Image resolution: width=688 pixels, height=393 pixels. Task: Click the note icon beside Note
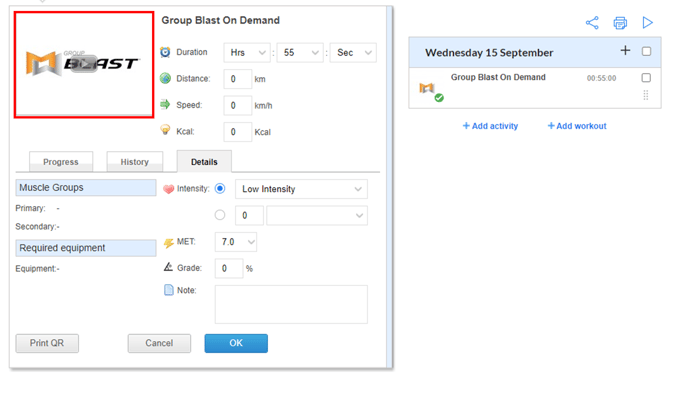[x=168, y=290]
